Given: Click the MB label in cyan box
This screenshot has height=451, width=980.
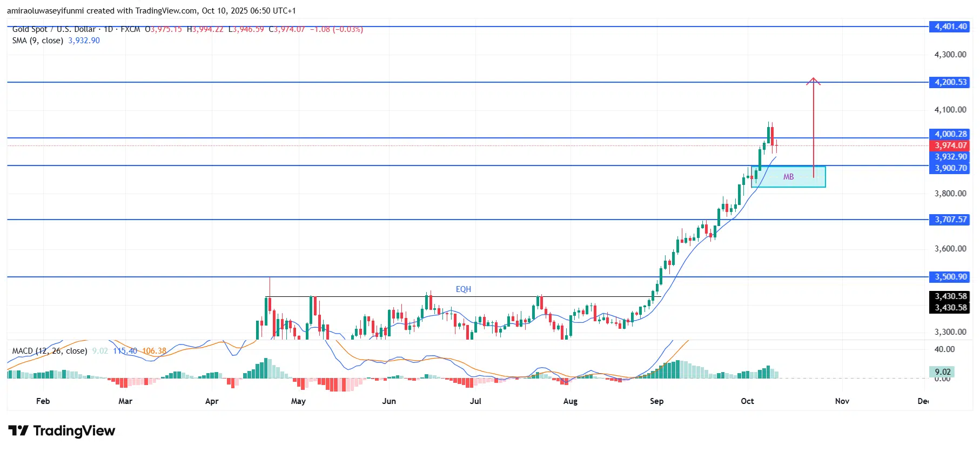Looking at the screenshot, I should coord(788,177).
